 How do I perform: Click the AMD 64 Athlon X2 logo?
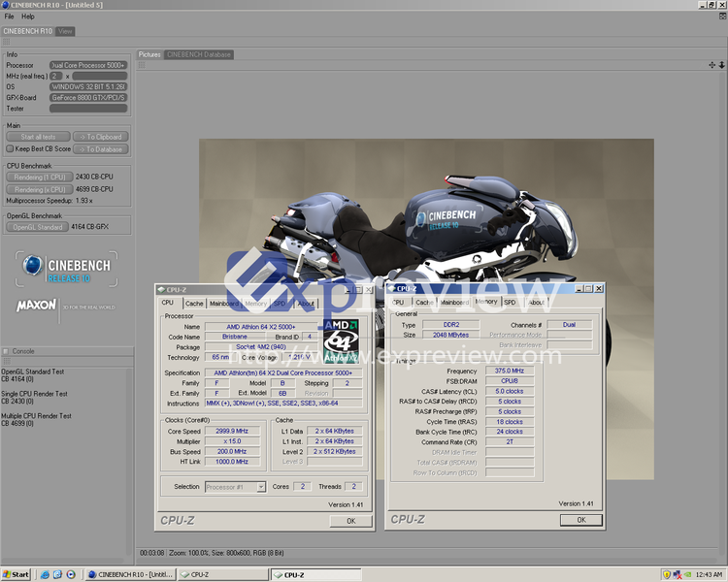click(342, 341)
